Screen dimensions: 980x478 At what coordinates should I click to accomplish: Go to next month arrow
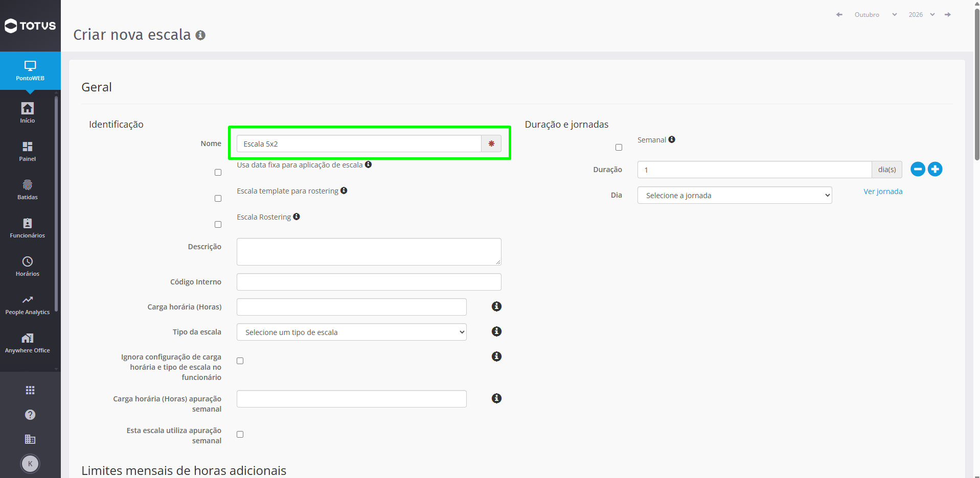coord(948,15)
